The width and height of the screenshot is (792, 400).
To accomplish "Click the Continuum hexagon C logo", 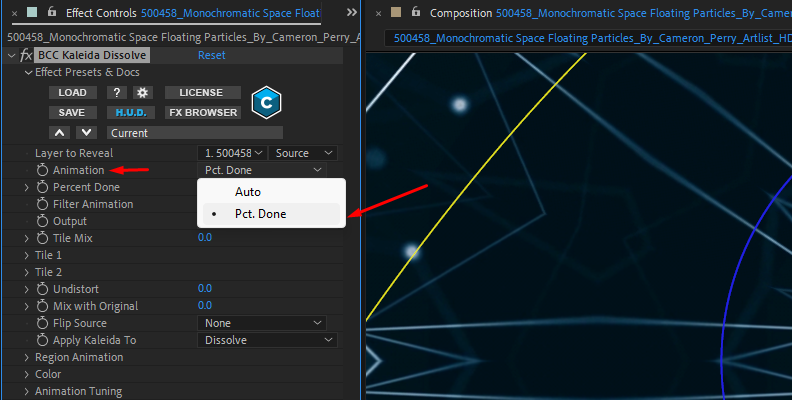I will [266, 103].
